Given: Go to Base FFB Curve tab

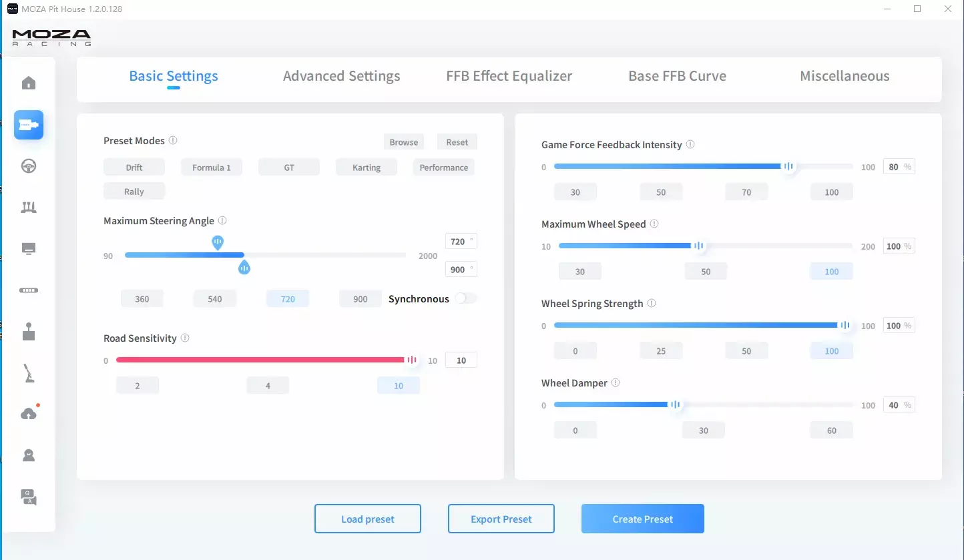Looking at the screenshot, I should point(677,76).
